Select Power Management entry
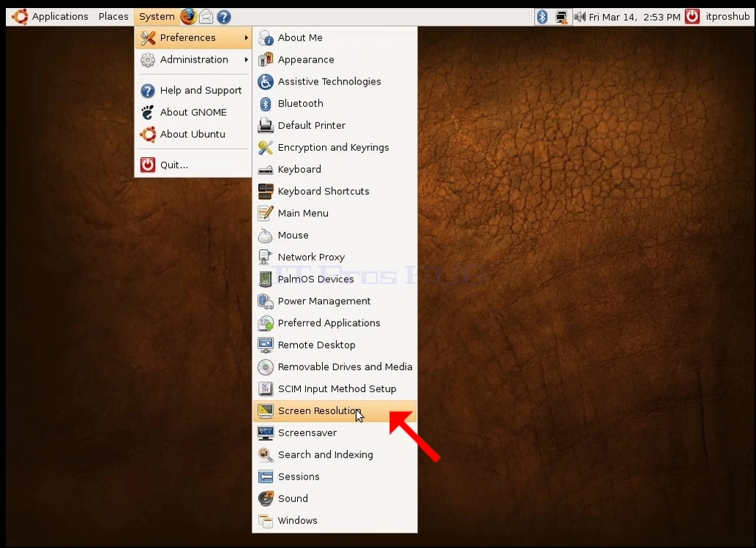 click(x=335, y=301)
